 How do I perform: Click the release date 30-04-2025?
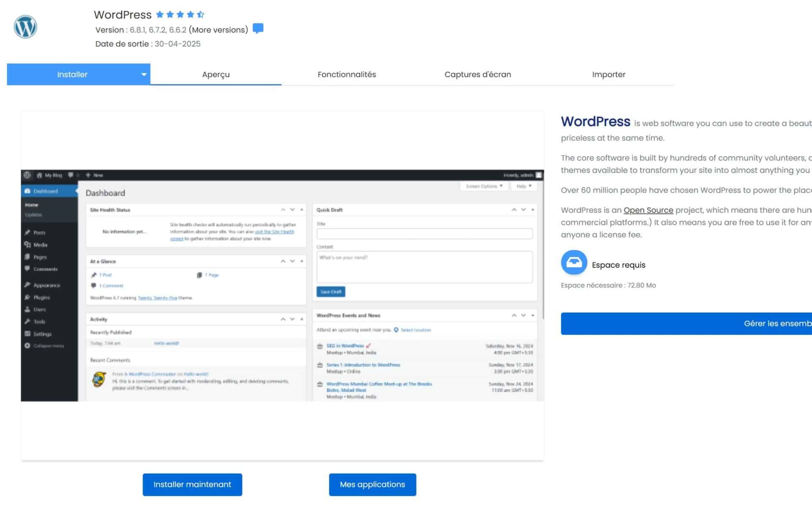pyautogui.click(x=178, y=44)
